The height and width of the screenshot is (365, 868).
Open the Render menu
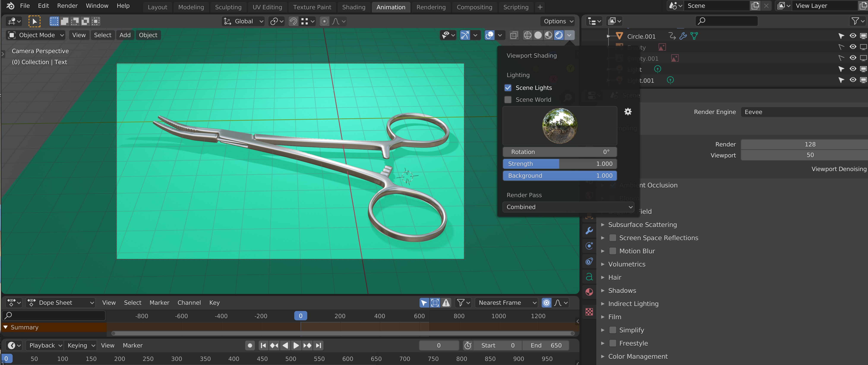click(67, 6)
